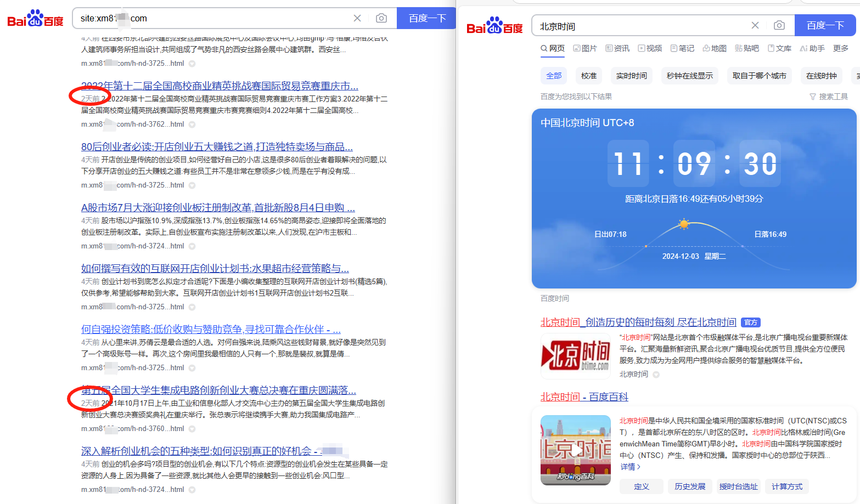Switch to the 资讯 tab
The height and width of the screenshot is (504, 860).
[617, 48]
